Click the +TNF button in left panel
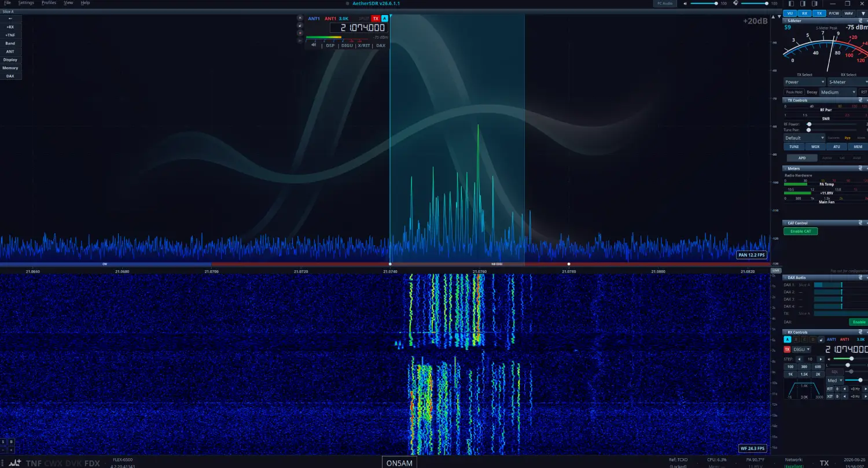 tap(10, 35)
